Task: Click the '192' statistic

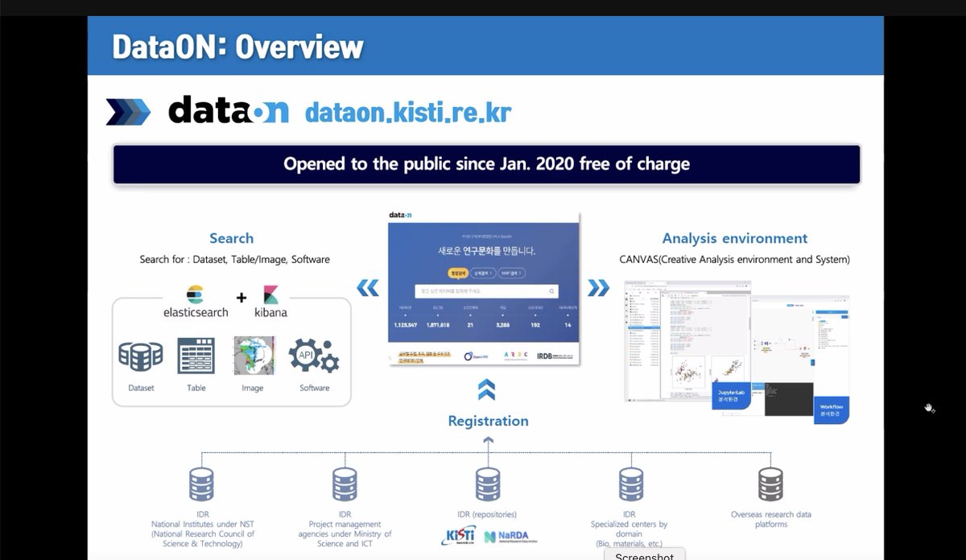Action: (535, 324)
